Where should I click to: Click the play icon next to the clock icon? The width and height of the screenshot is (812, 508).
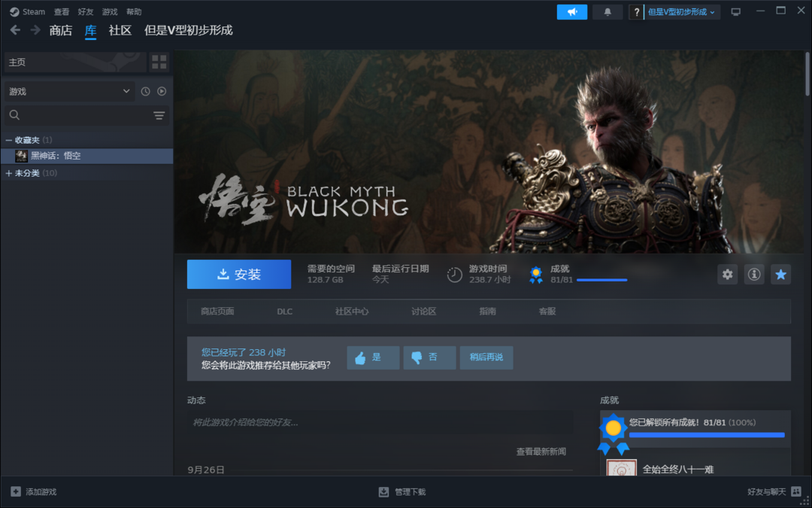click(162, 91)
